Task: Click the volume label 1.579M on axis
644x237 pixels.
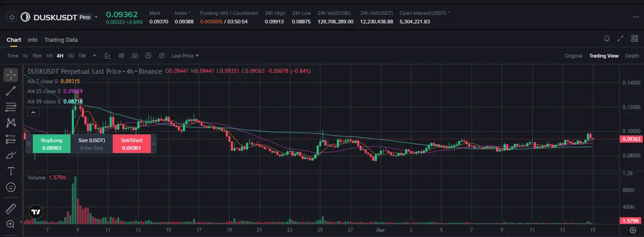Action: click(x=631, y=221)
